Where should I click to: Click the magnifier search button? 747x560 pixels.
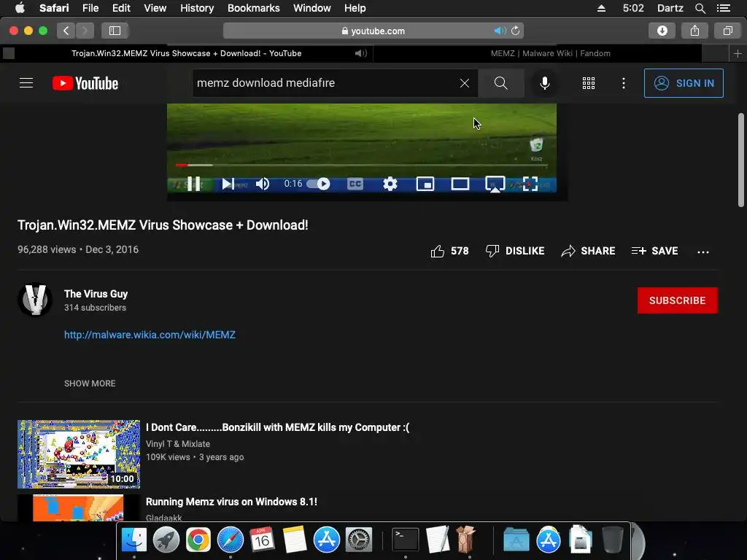[x=500, y=83]
